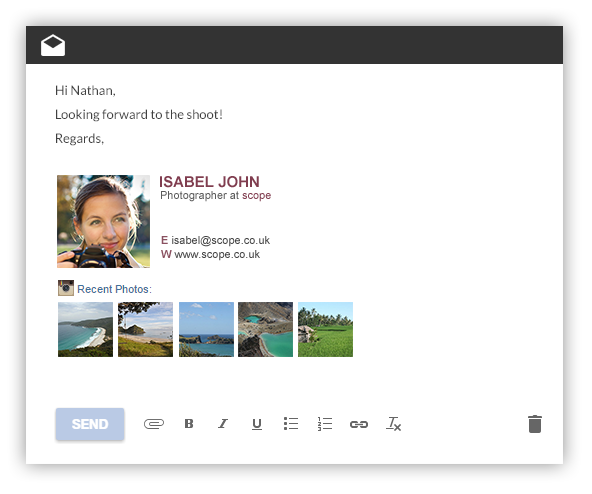Toggle underline formatting
Viewport: 592px width, 494px height.
(x=257, y=424)
